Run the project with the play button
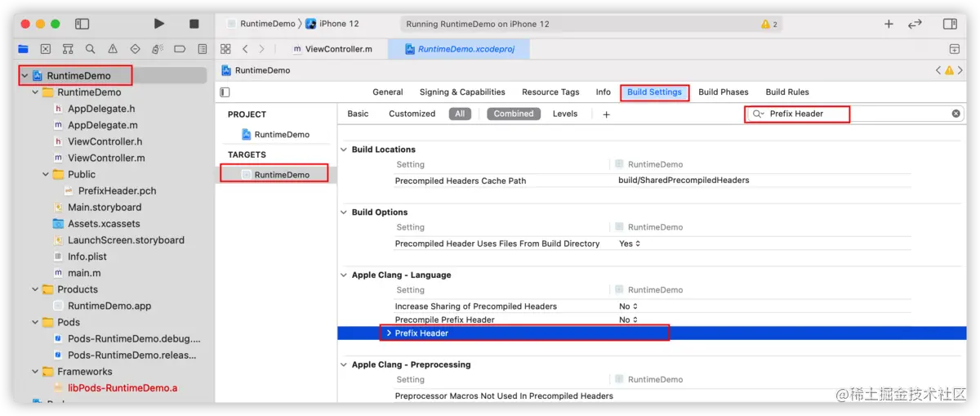This screenshot has height=416, width=980. 159,24
